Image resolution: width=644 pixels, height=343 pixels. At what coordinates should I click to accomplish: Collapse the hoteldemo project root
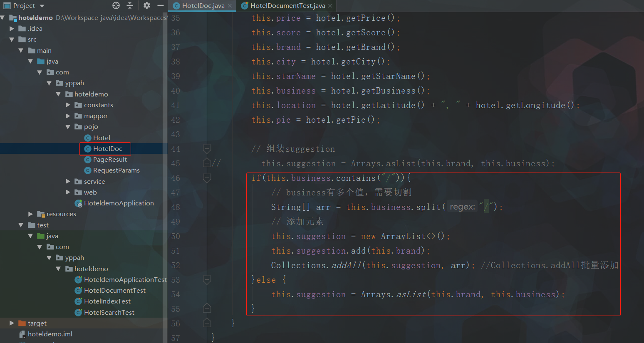coord(3,17)
